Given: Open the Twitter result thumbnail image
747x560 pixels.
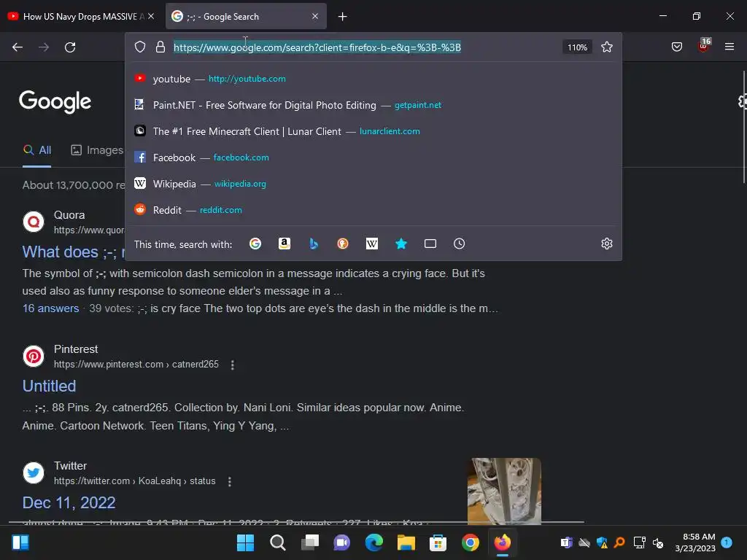Looking at the screenshot, I should [504, 491].
